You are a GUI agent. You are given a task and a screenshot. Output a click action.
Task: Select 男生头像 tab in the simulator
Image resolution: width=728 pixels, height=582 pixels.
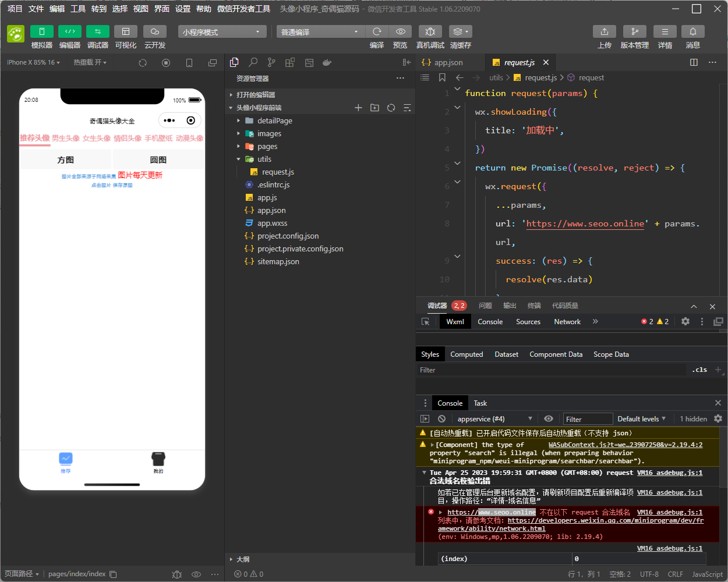pos(66,139)
